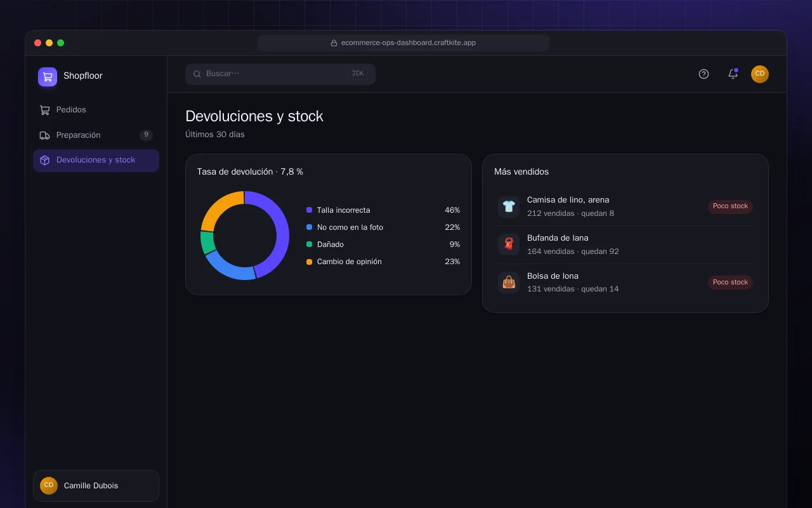The width and height of the screenshot is (812, 508).
Task: Click the No como en la foto label
Action: 350,227
